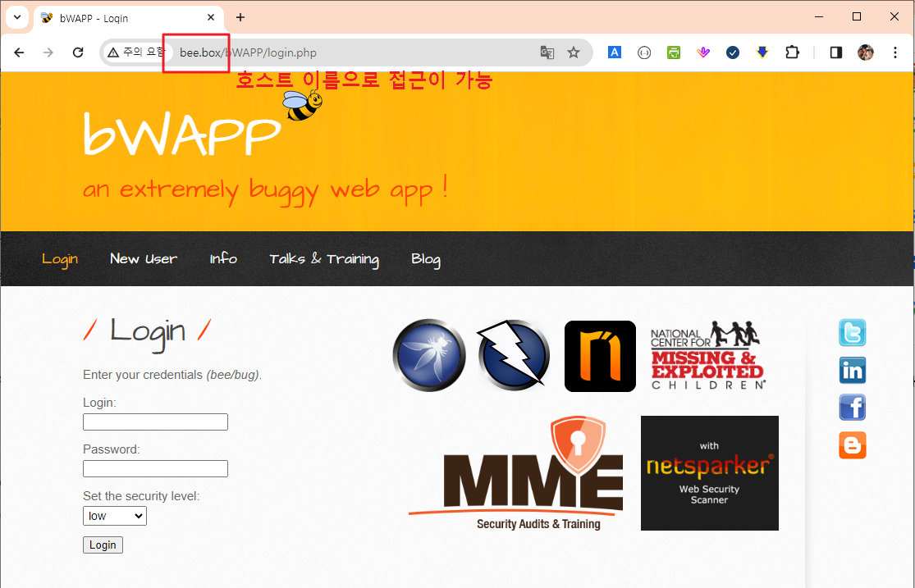Open the MME Security Audits & Training banner
Viewport: 915px width, 588px height.
516,473
